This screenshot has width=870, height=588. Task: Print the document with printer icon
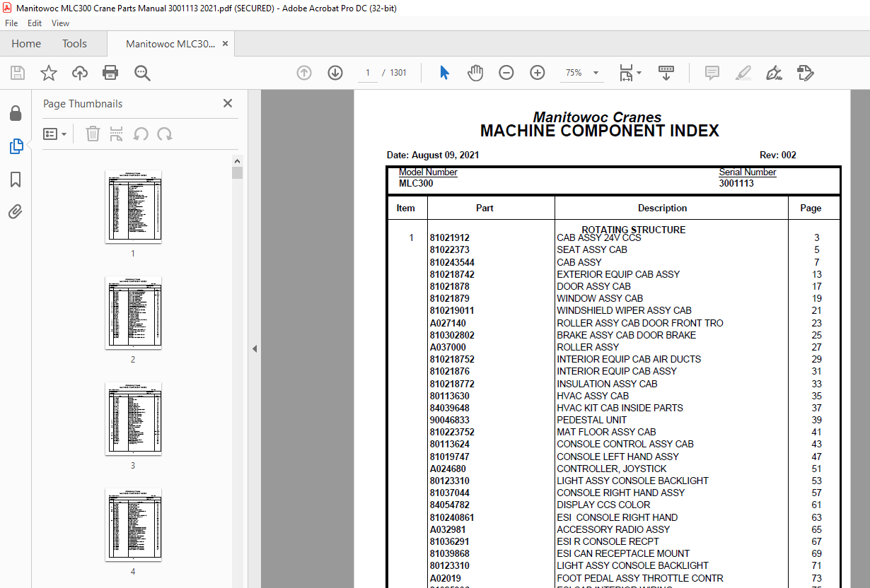point(110,73)
